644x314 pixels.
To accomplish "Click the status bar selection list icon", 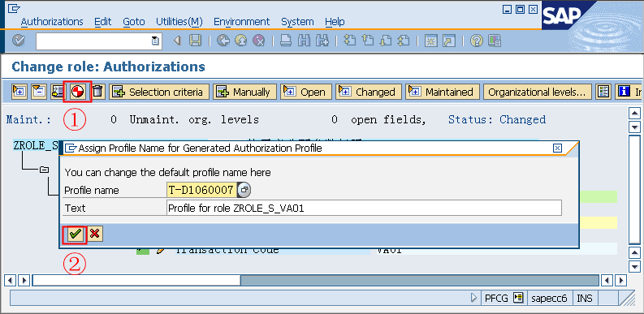I will coord(519,298).
